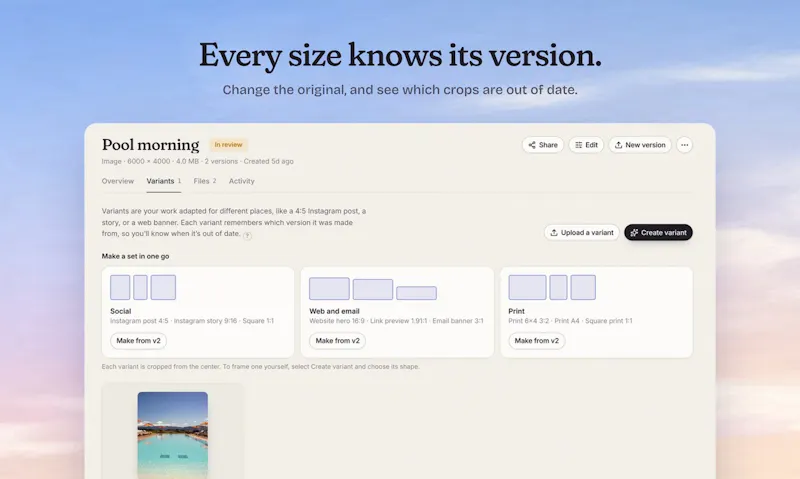
Task: Click the Web and email shape previews
Action: [373, 289]
